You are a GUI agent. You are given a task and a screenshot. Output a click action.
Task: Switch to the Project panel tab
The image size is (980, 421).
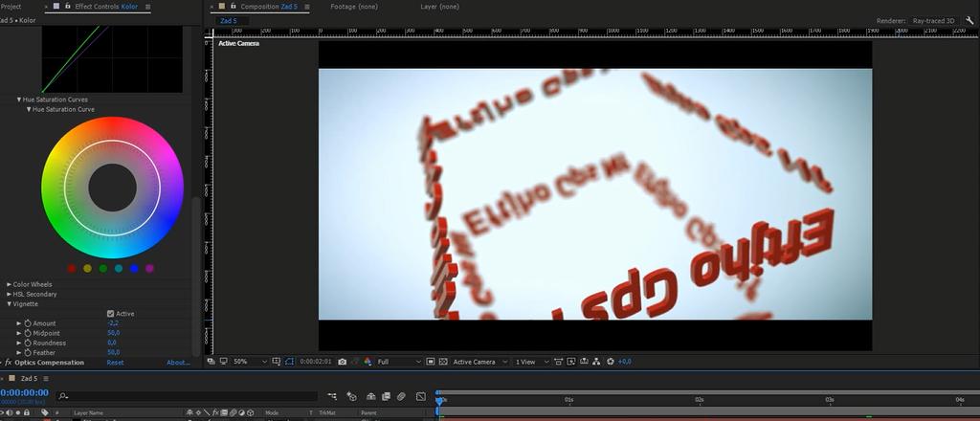tap(11, 7)
